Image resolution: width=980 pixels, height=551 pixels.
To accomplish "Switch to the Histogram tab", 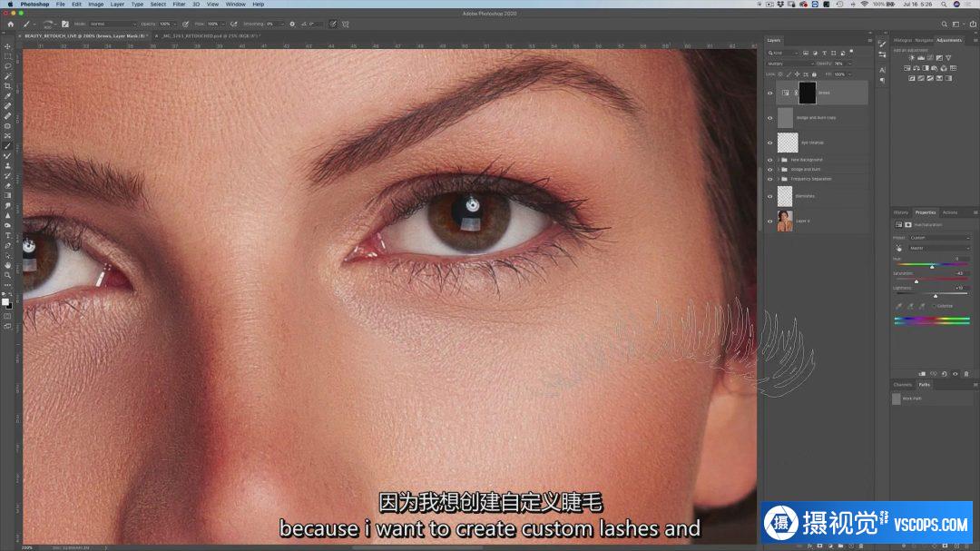I will pos(903,40).
